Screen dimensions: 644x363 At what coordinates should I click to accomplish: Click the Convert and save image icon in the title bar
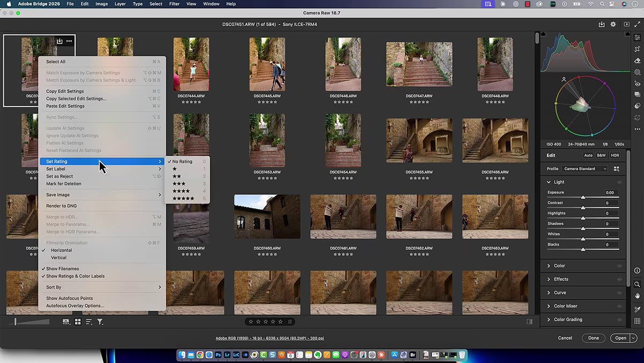pos(602,25)
